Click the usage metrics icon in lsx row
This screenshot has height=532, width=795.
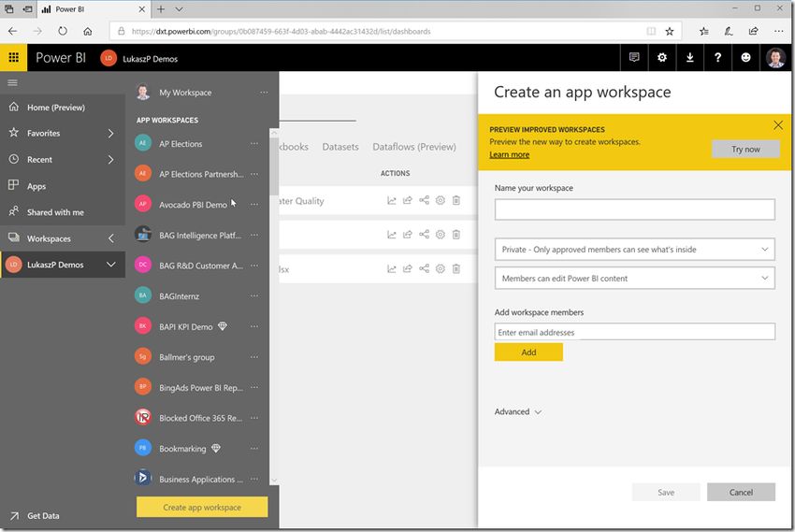pos(391,269)
